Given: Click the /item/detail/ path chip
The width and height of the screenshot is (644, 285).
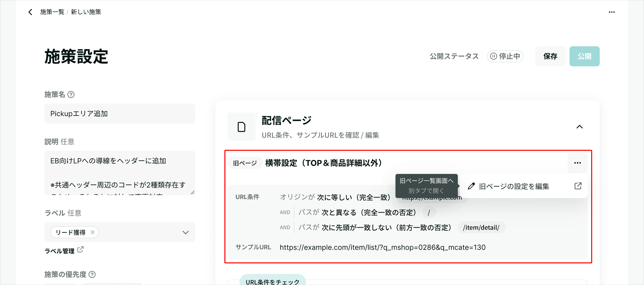Looking at the screenshot, I should coord(481,227).
